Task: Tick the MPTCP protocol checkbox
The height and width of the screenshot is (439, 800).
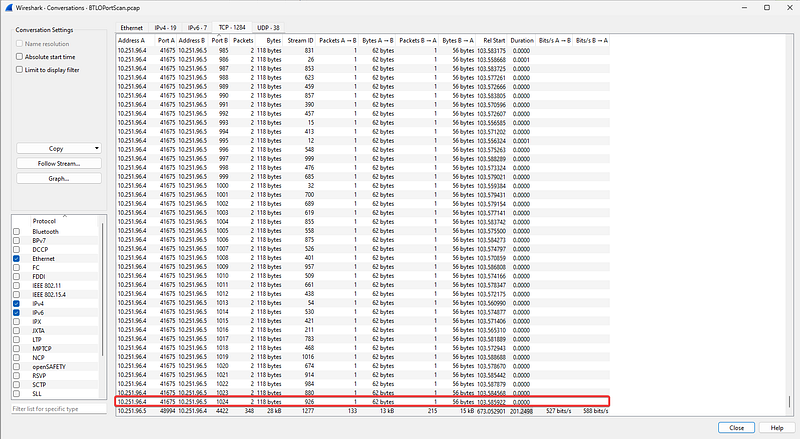Action: click(x=16, y=349)
